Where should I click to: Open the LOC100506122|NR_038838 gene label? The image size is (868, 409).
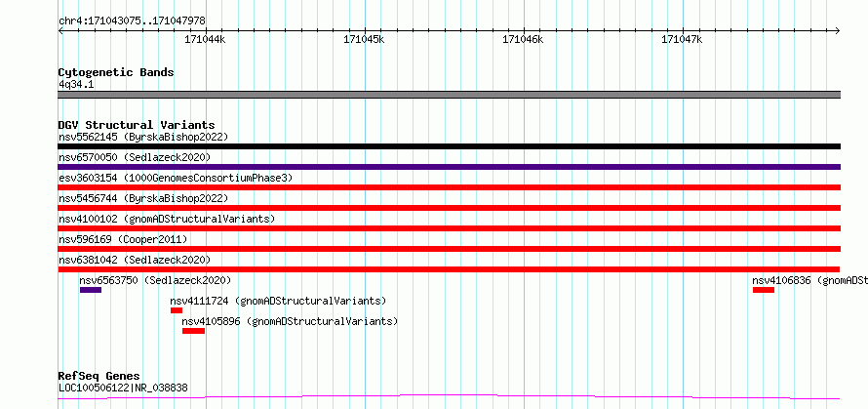(123, 388)
